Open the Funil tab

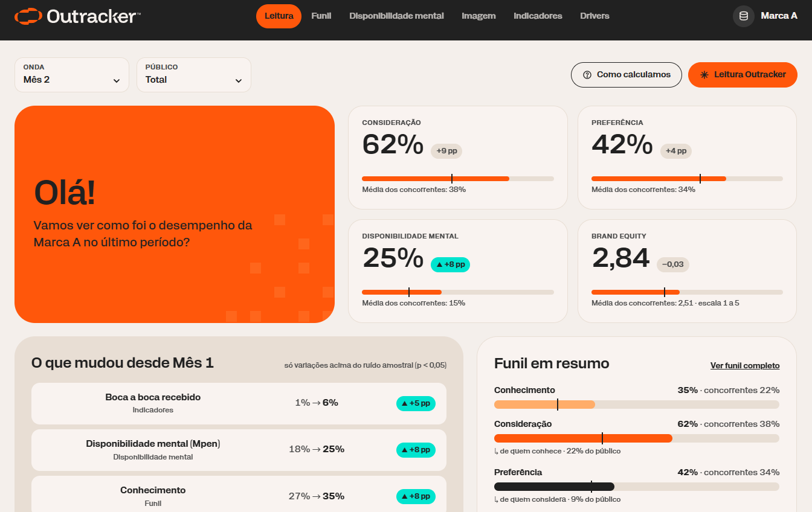[321, 16]
